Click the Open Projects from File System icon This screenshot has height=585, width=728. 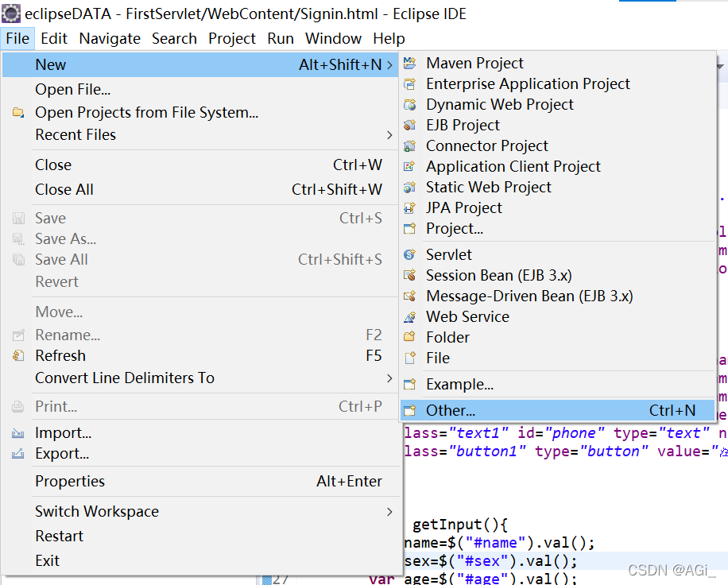coord(18,112)
